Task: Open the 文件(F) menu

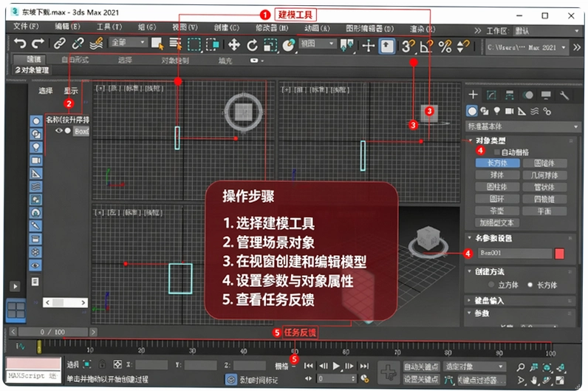Action: [x=26, y=27]
